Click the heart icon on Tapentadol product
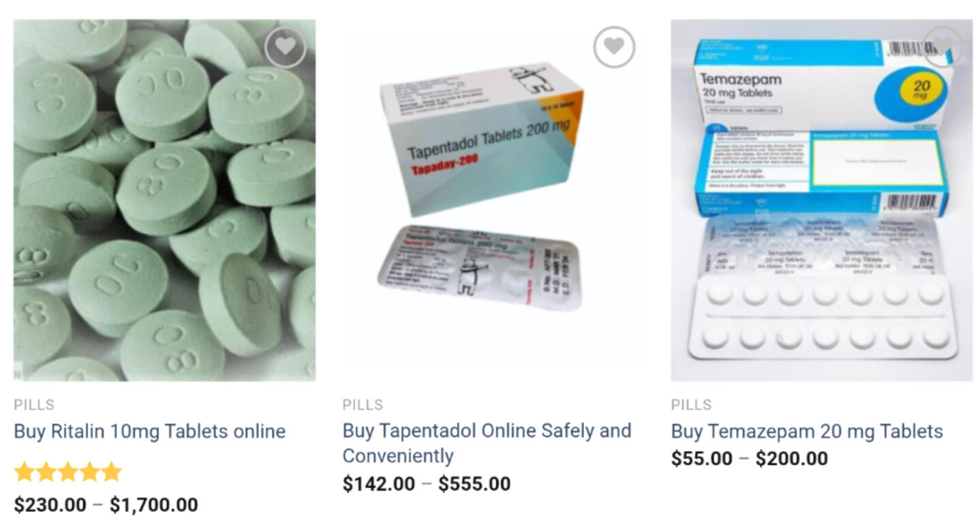The width and height of the screenshot is (980, 529). [614, 46]
